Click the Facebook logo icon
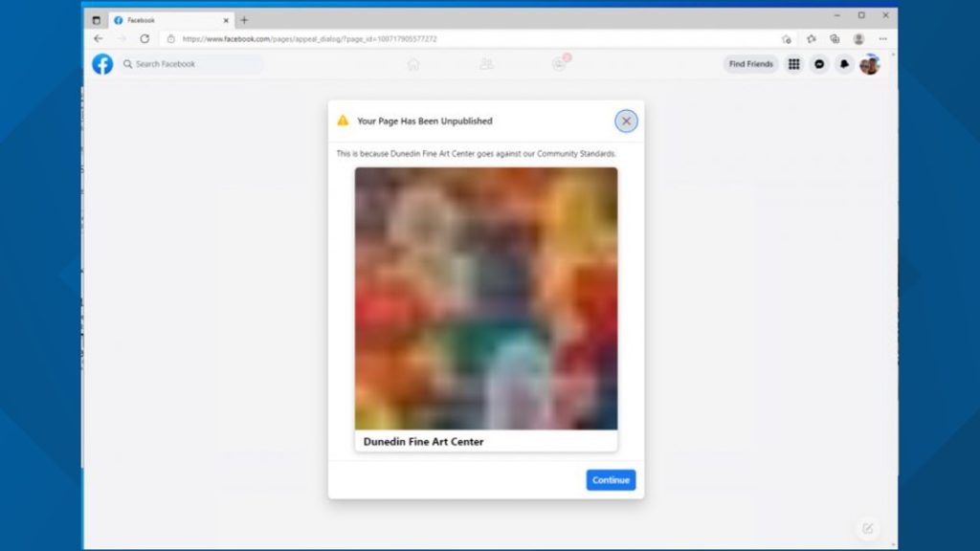 click(102, 64)
